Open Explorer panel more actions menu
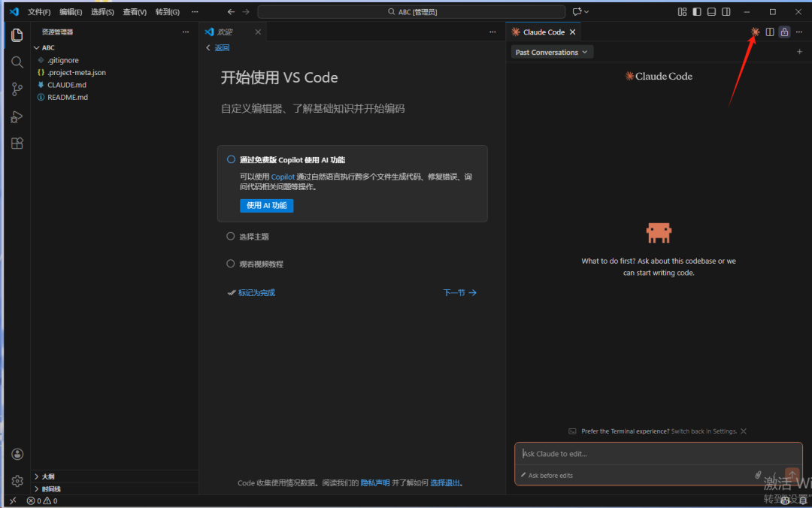Image resolution: width=812 pixels, height=508 pixels. (x=186, y=32)
